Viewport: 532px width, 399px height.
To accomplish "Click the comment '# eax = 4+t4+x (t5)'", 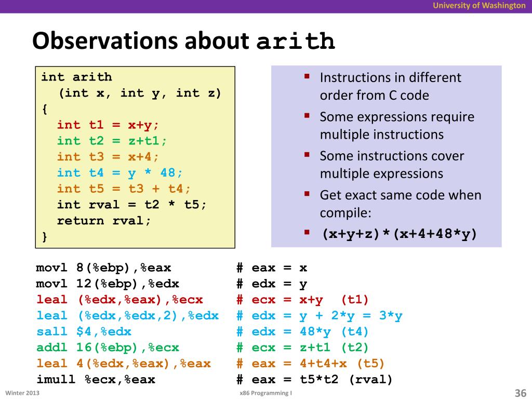I will (x=311, y=363).
